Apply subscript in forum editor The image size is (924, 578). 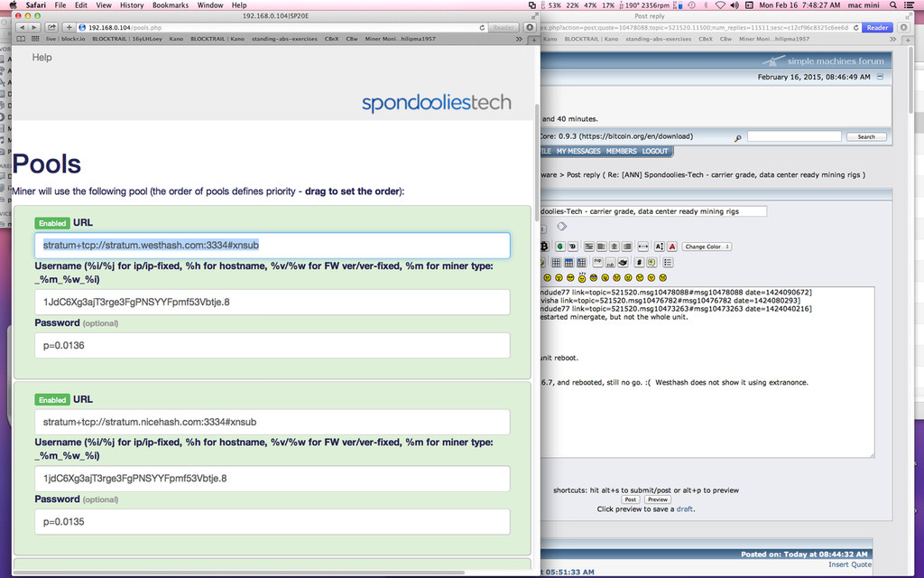pyautogui.click(x=611, y=263)
